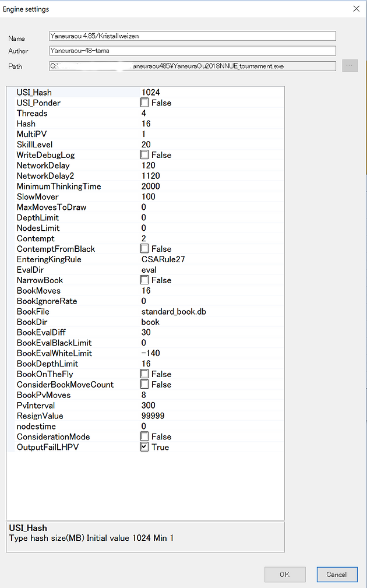Screen dimensions: 367x588
Task: Click the Contempt property label
Action: pyautogui.click(x=36, y=238)
